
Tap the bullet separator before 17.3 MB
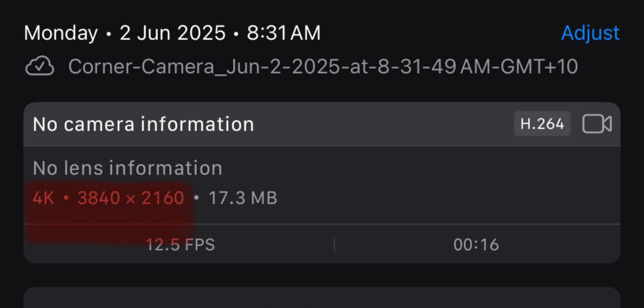pos(196,198)
